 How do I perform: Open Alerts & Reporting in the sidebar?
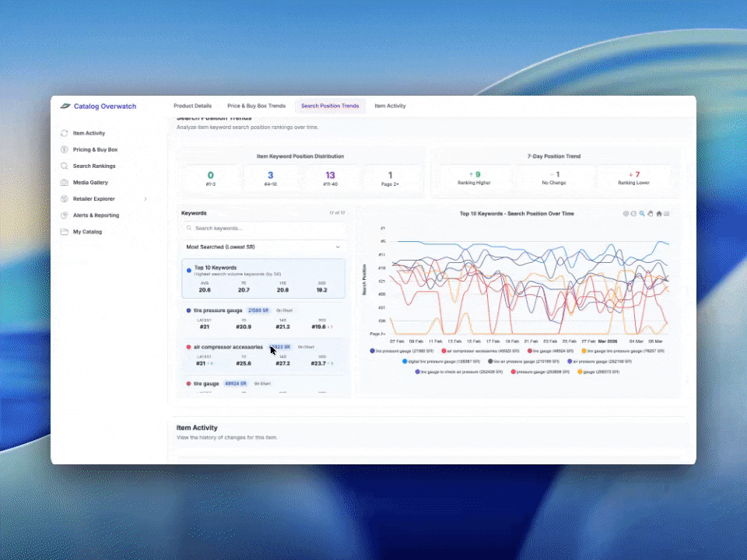click(x=96, y=215)
